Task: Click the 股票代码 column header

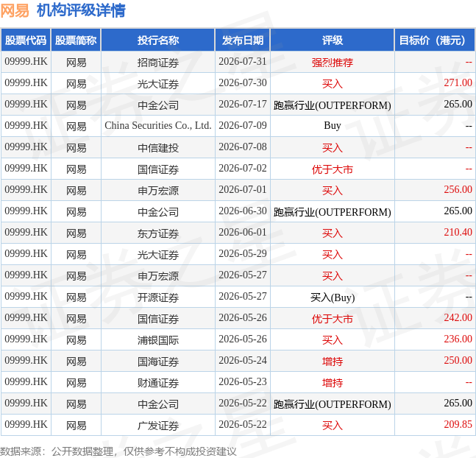Action: [26, 40]
